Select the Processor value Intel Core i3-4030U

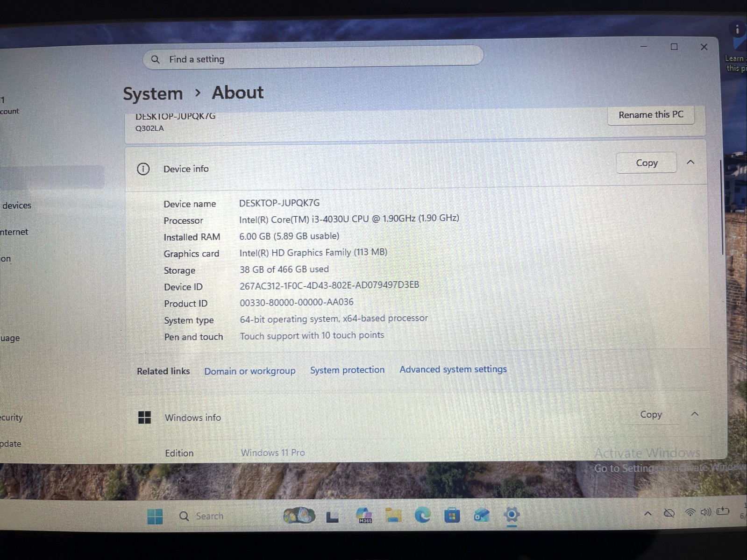(349, 219)
